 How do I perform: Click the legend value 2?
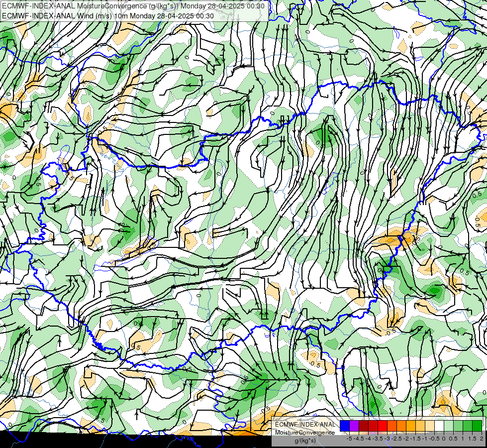coord(482,439)
